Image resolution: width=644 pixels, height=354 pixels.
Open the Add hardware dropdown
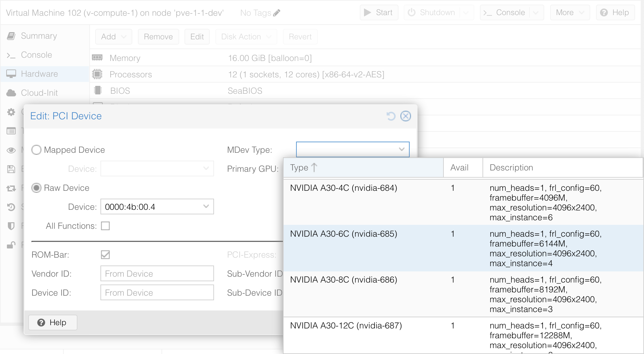point(114,37)
